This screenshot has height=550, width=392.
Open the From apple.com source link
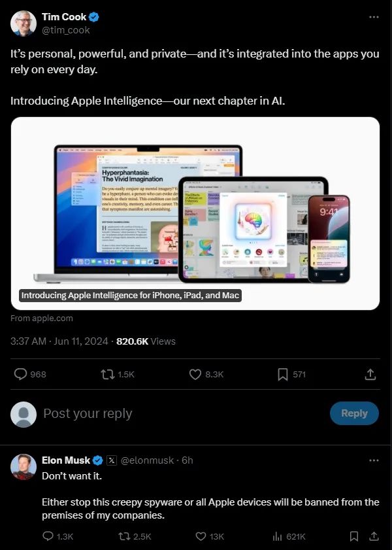(42, 318)
